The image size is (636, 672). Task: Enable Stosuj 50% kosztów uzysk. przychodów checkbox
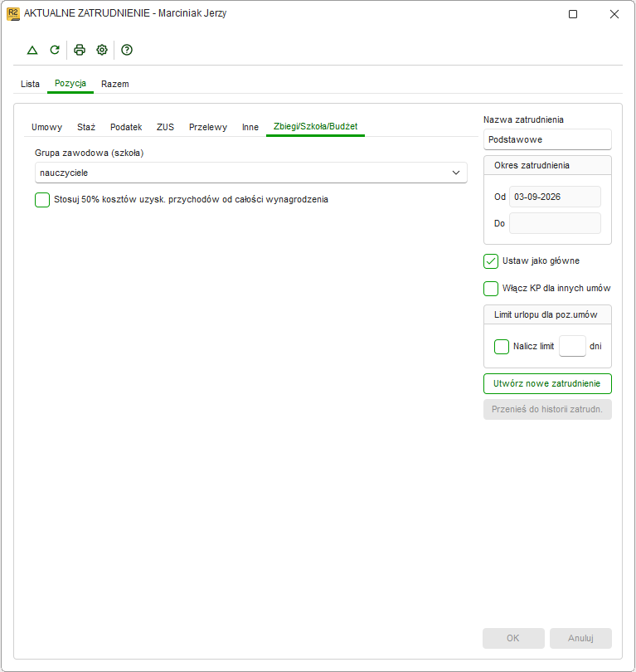coord(42,200)
